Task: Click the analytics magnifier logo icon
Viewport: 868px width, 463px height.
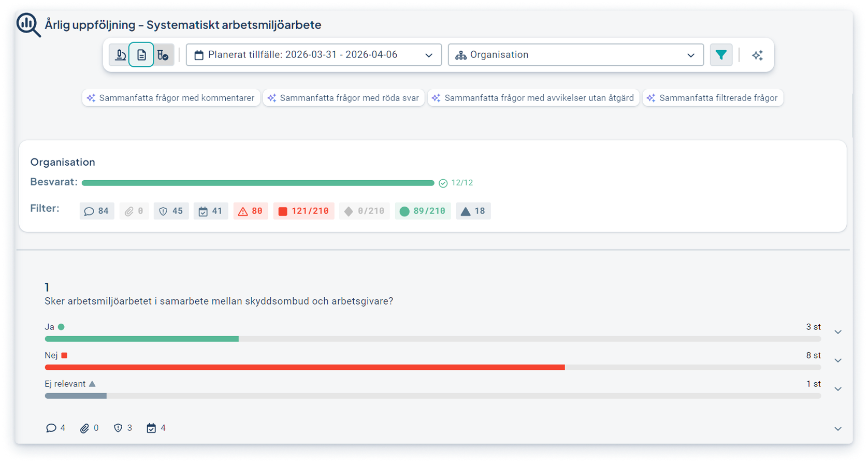Action: 28,25
